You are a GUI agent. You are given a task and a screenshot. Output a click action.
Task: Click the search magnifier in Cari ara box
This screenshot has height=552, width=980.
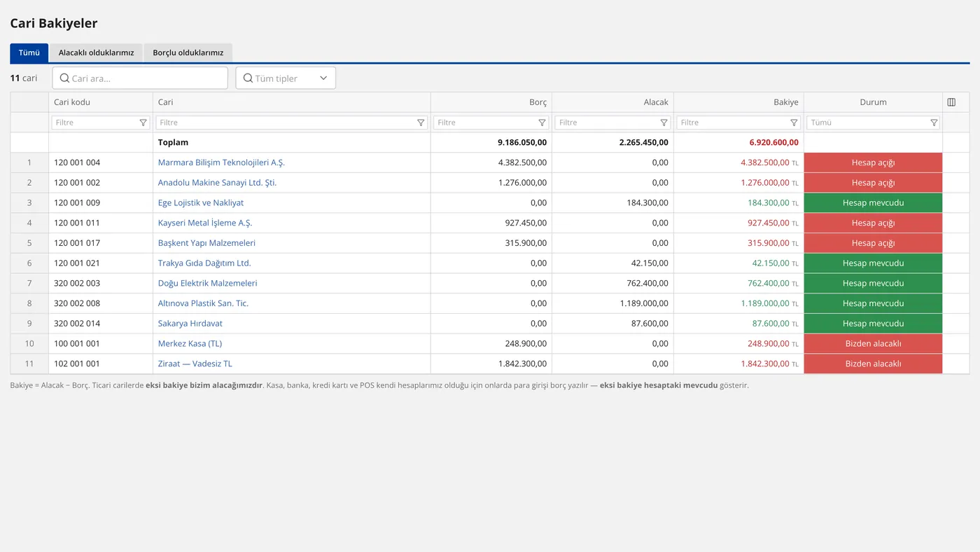(x=64, y=78)
